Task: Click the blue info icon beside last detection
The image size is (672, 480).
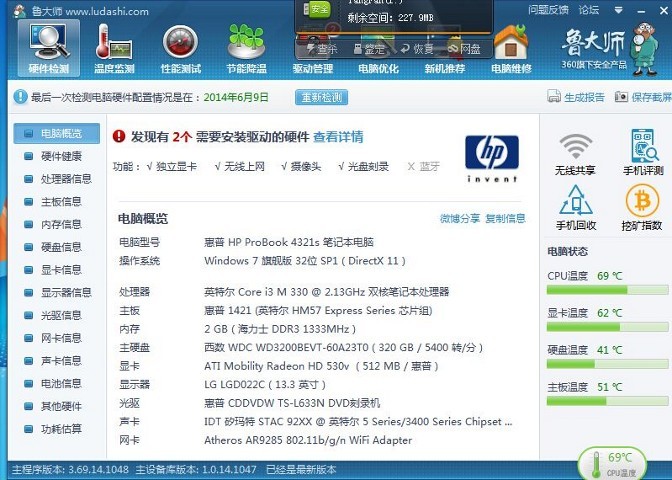Action: click(x=20, y=97)
